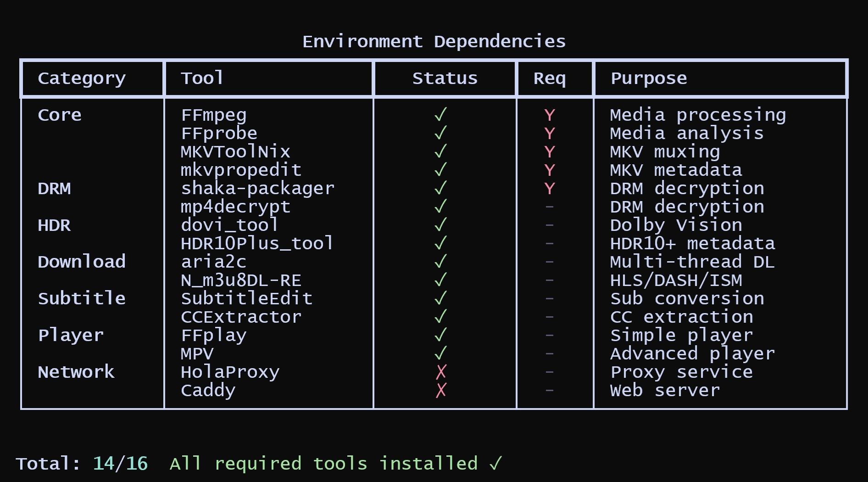Click the checkmark in the aria2c row
Viewport: 868px width, 482px height.
coord(440,262)
